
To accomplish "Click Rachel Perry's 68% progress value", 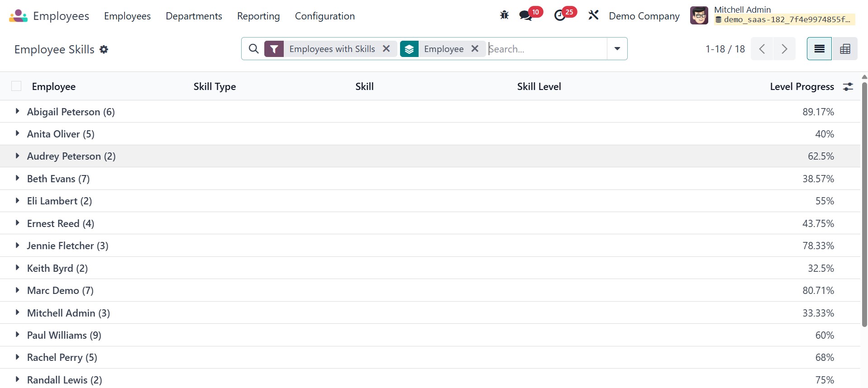I will (825, 357).
